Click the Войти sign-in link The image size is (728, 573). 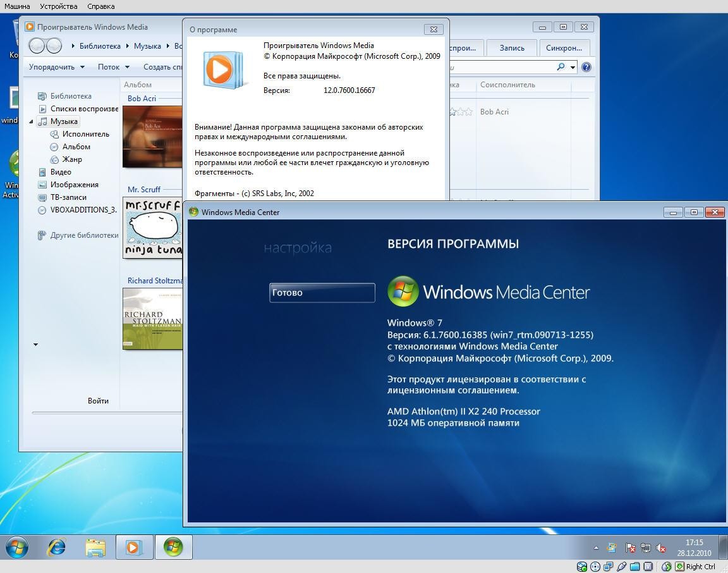click(98, 400)
